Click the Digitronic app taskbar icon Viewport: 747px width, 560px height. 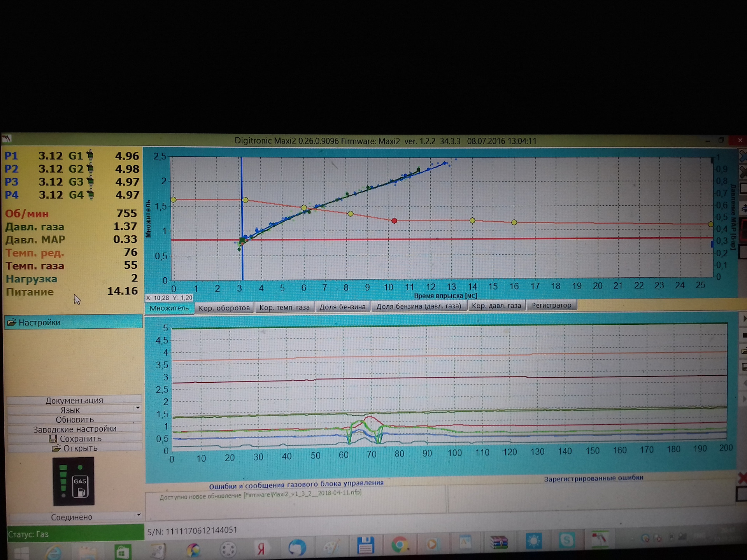(600, 540)
